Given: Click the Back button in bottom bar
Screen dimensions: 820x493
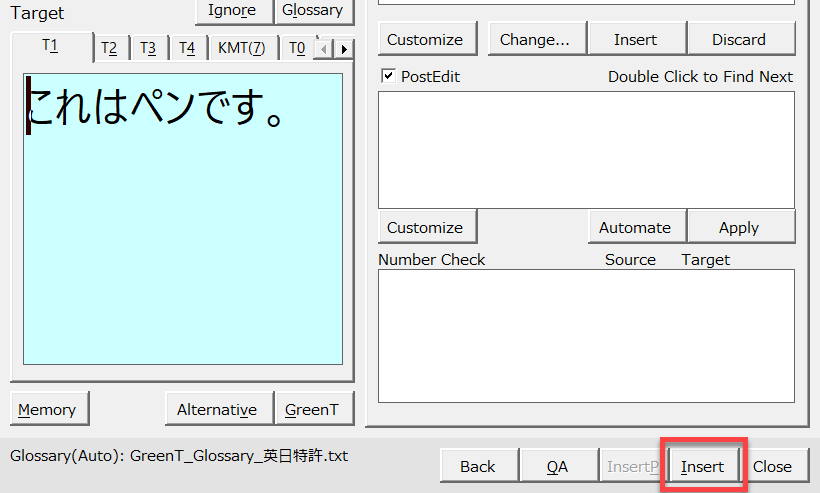Looking at the screenshot, I should (478, 466).
